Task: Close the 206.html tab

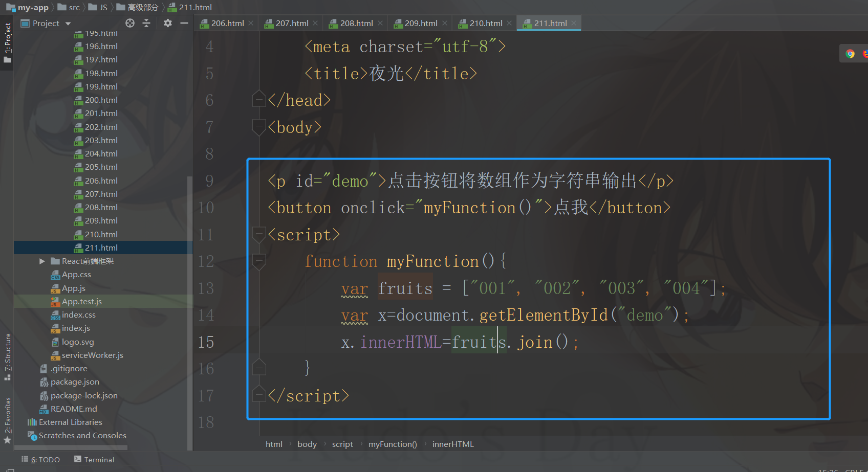Action: (251, 24)
